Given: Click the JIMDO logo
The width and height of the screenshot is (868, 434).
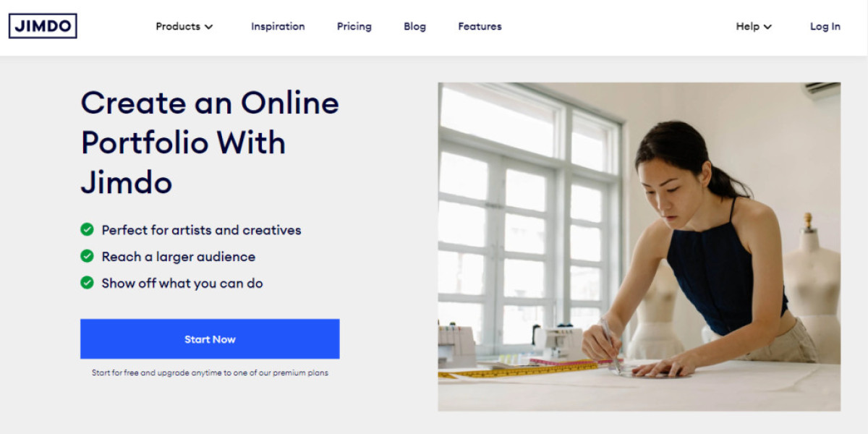Looking at the screenshot, I should (x=43, y=26).
